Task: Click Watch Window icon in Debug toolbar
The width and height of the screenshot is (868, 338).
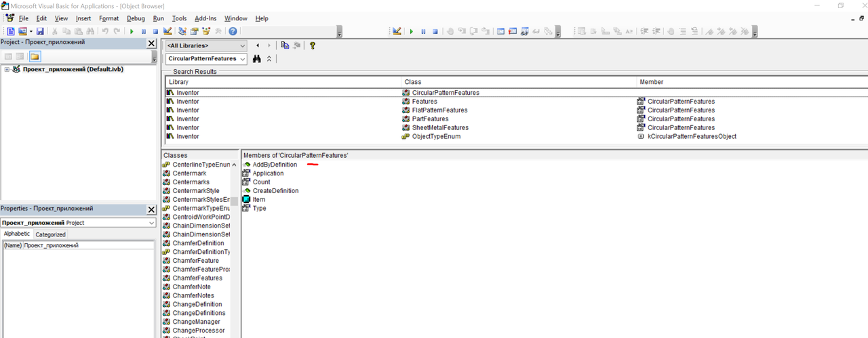Action: (x=525, y=31)
